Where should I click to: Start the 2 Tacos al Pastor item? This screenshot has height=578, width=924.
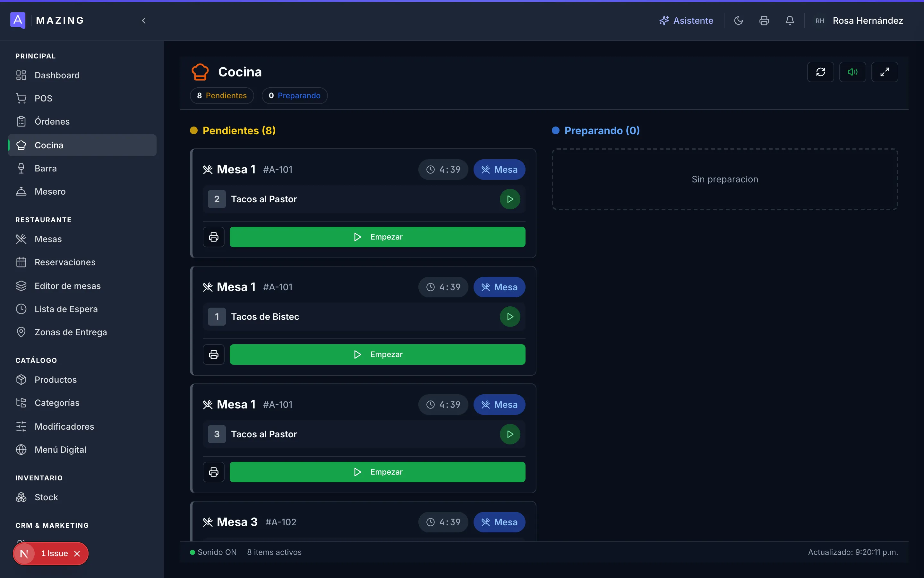tap(510, 199)
